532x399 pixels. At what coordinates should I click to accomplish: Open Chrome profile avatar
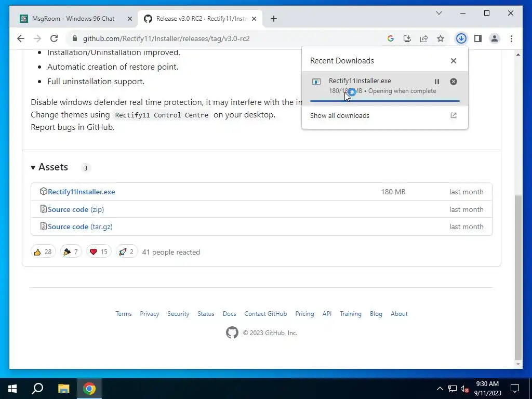click(495, 38)
